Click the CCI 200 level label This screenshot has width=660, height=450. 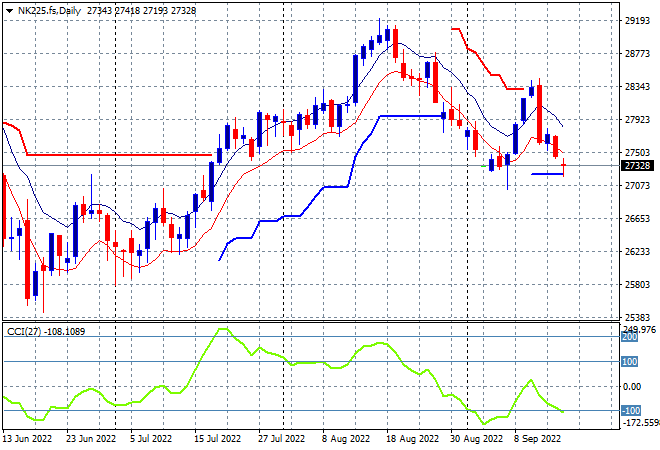tap(629, 337)
